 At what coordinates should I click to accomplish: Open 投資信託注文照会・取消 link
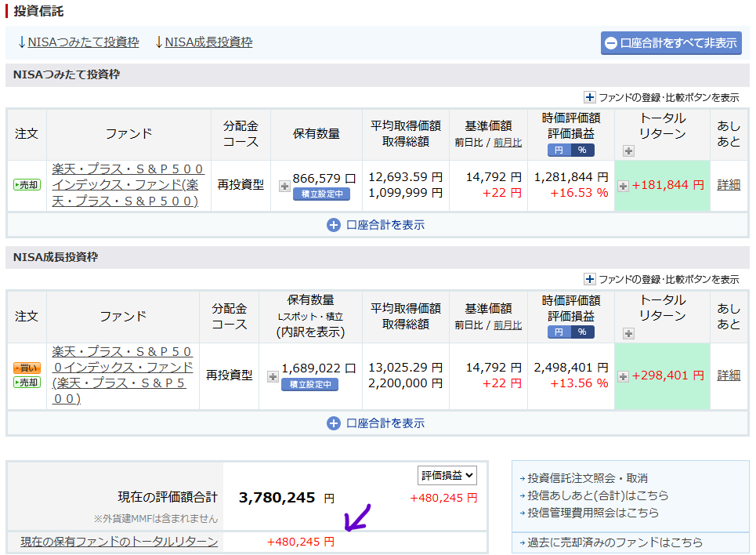(x=588, y=478)
